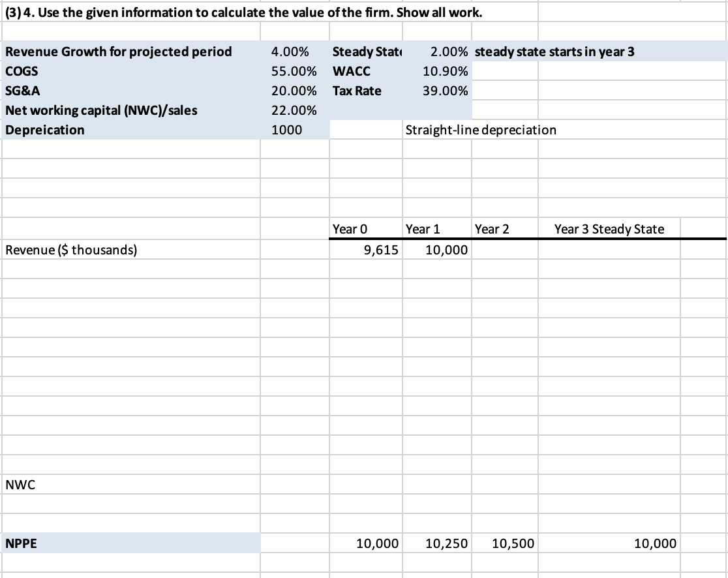Select the NPPE Year 0 value 10,000
The image size is (728, 578).
coord(366,543)
